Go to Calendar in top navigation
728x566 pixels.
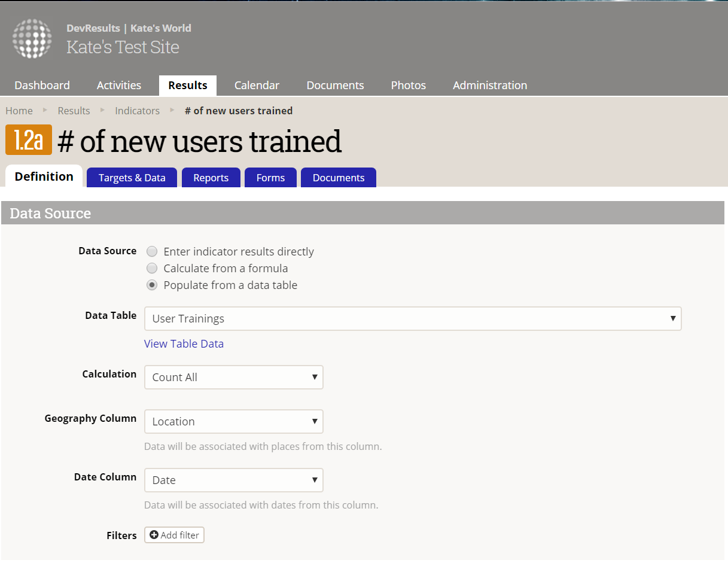pyautogui.click(x=257, y=86)
